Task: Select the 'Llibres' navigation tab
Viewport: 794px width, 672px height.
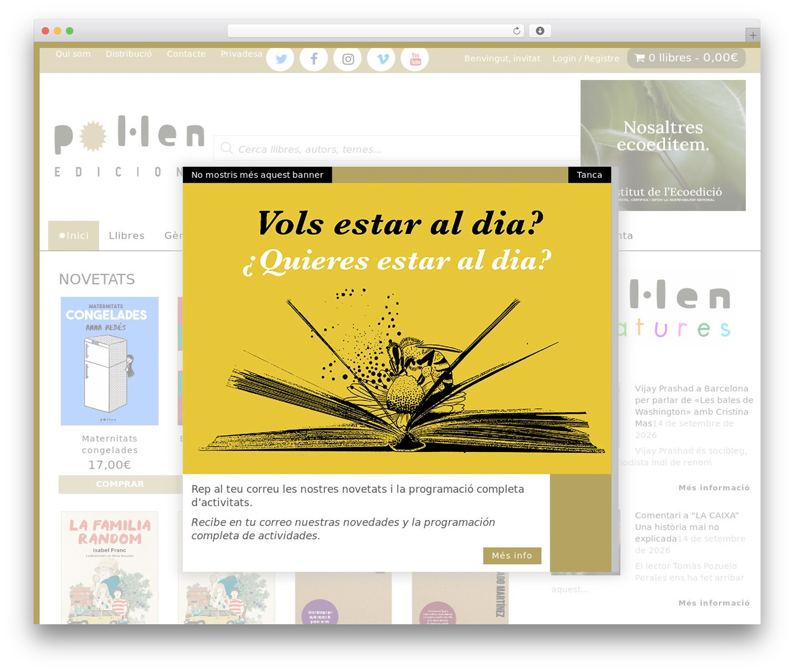Action: 127,236
